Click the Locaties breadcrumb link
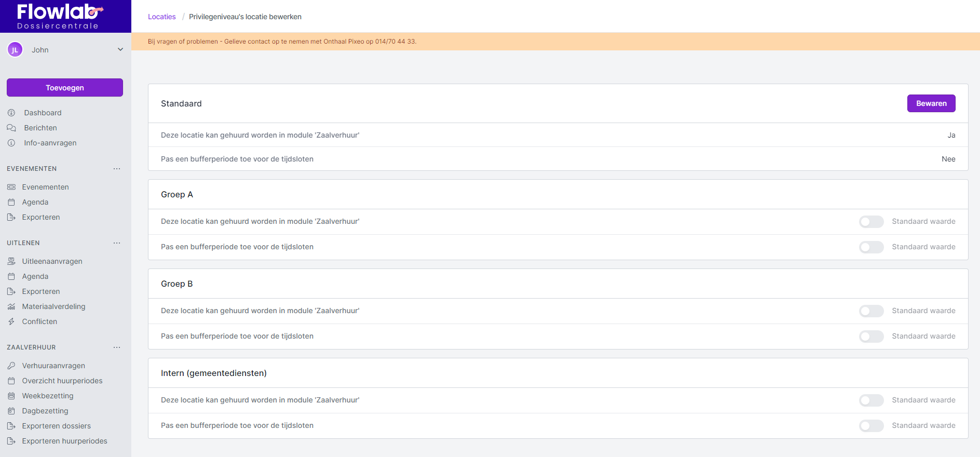Viewport: 980px width, 457px height. 161,17
